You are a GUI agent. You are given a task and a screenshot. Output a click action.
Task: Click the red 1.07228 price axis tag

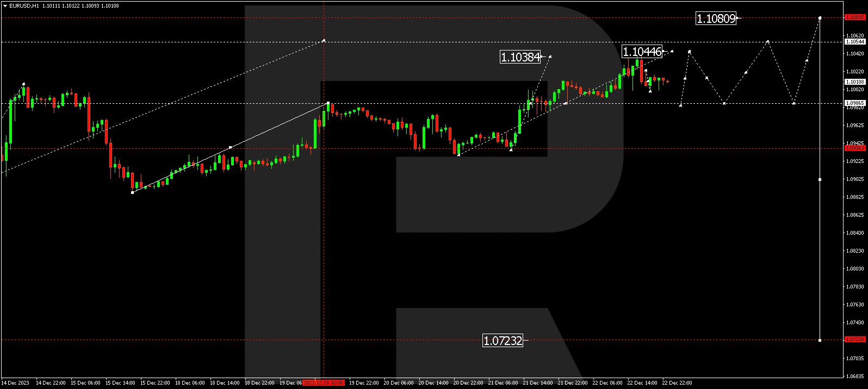855,340
